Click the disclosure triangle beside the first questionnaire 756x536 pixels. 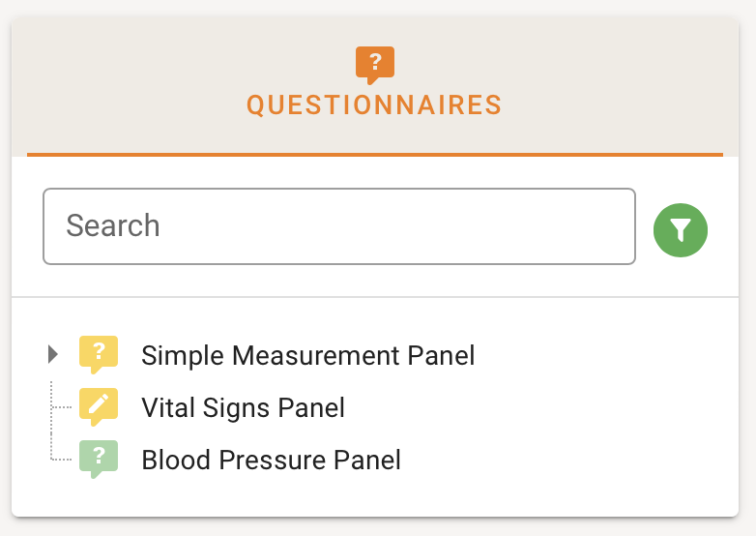(53, 355)
